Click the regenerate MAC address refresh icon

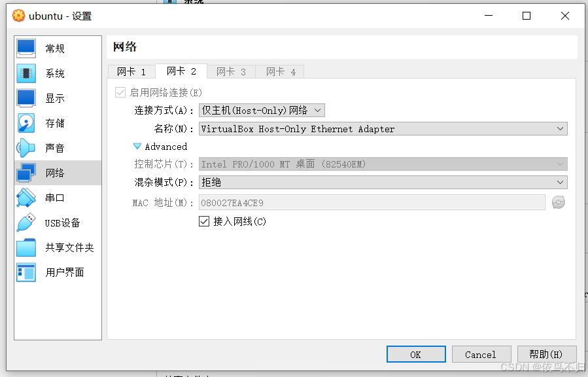pyautogui.click(x=559, y=202)
